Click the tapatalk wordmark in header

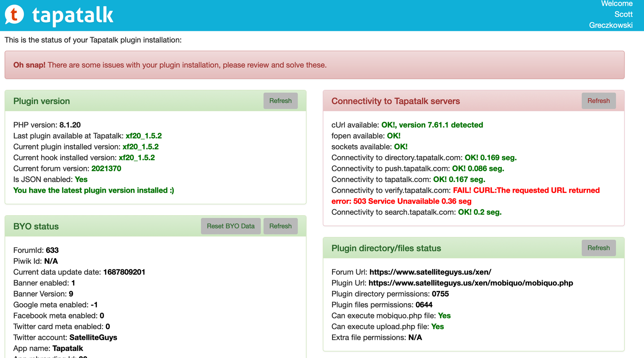point(73,15)
